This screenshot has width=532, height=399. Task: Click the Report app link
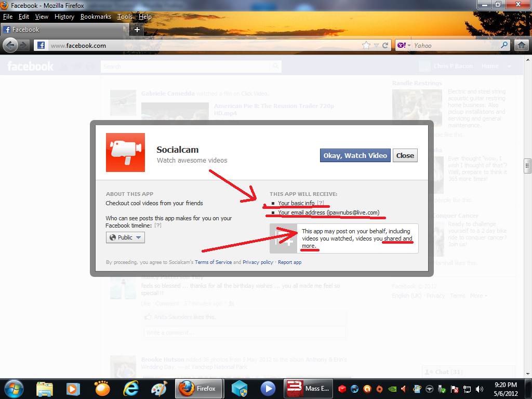[289, 262]
